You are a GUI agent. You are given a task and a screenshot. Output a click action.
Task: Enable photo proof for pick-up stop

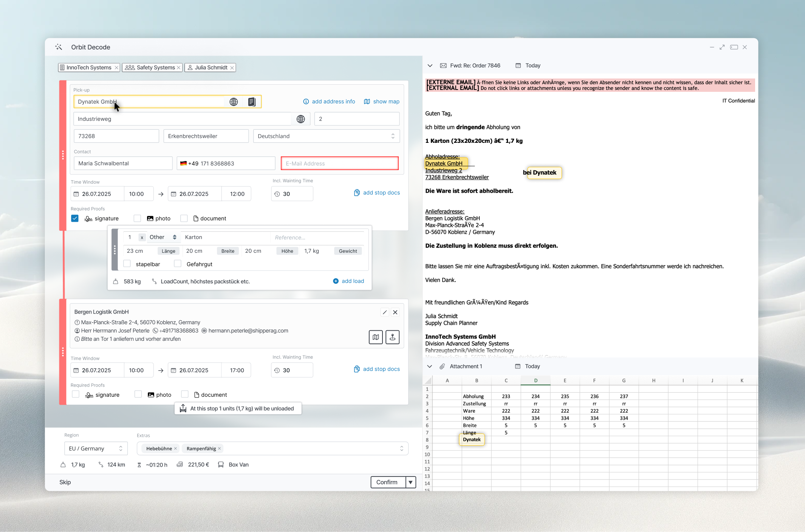point(137,218)
